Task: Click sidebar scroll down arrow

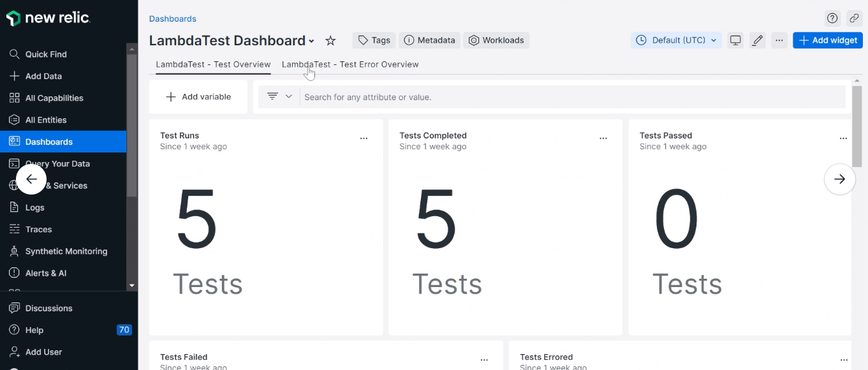Action: [x=132, y=286]
